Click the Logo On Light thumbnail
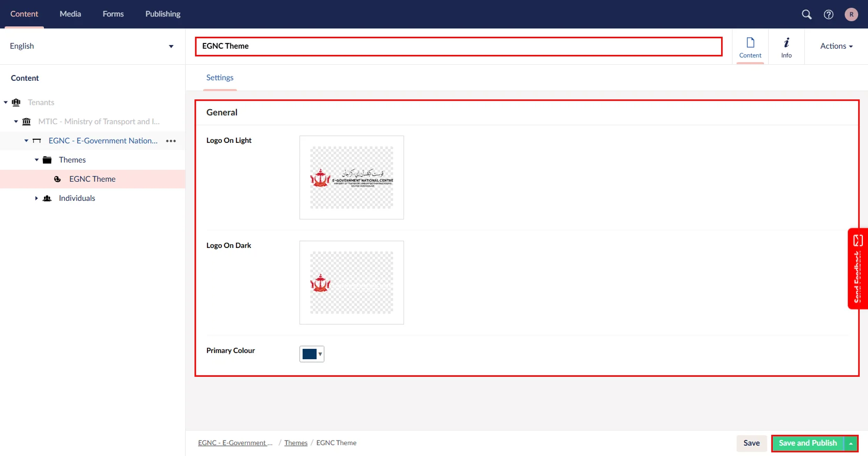This screenshot has height=456, width=868. coord(352,178)
